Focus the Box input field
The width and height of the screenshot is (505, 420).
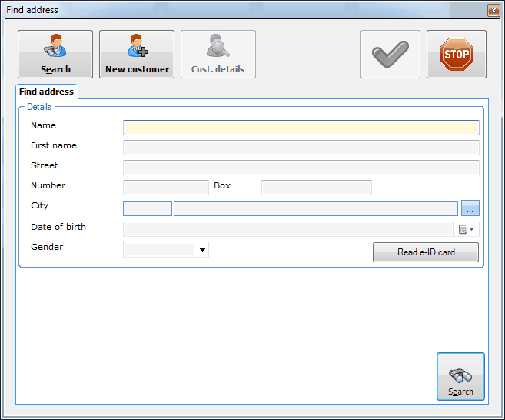coord(316,188)
